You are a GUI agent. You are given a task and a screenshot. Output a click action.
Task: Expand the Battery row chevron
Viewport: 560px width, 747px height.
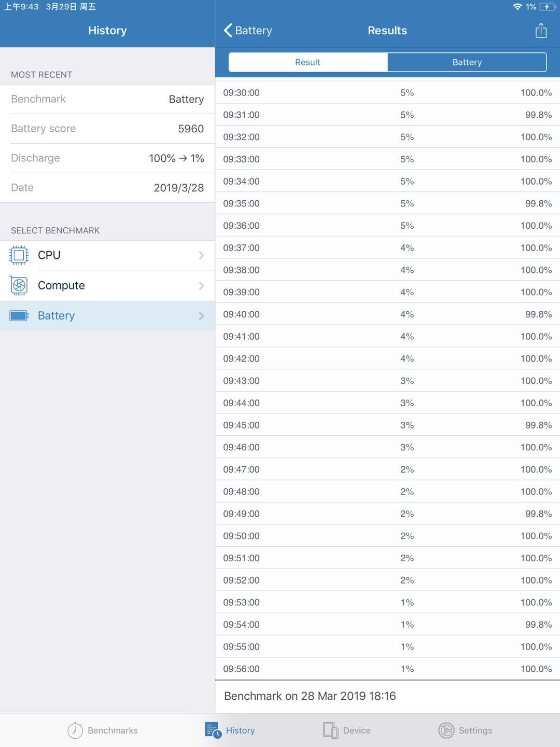click(201, 315)
